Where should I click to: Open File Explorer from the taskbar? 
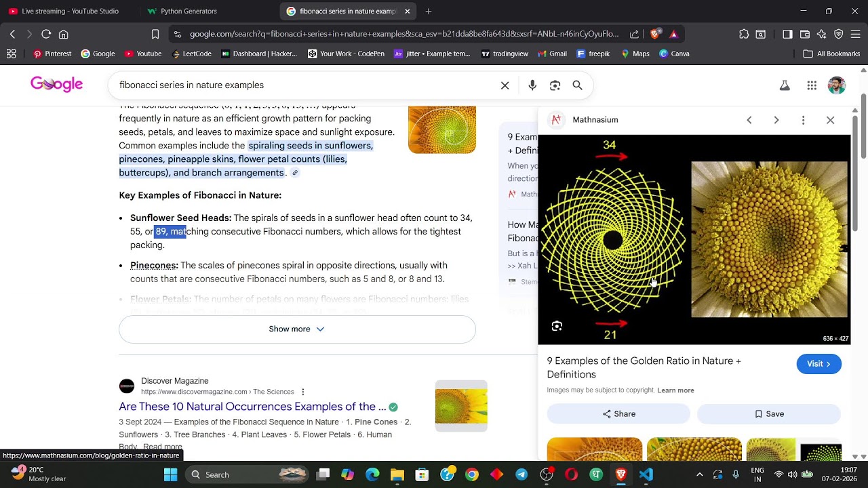point(397,474)
